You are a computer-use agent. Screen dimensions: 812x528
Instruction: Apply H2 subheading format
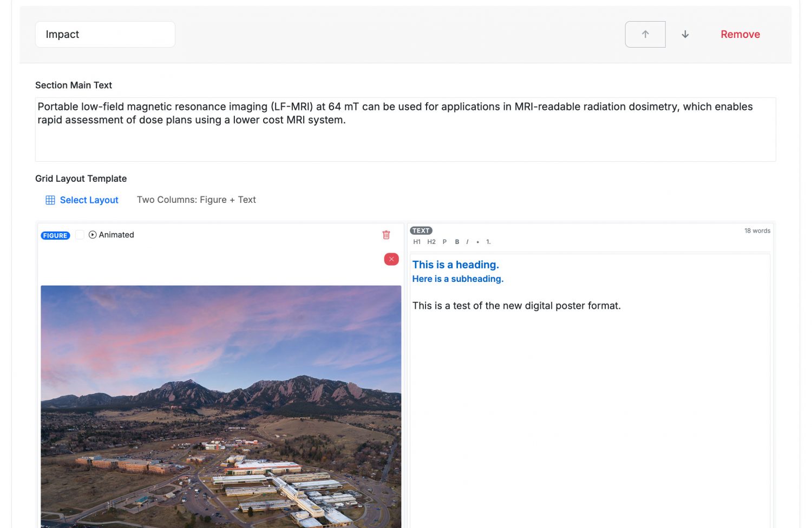click(x=431, y=242)
